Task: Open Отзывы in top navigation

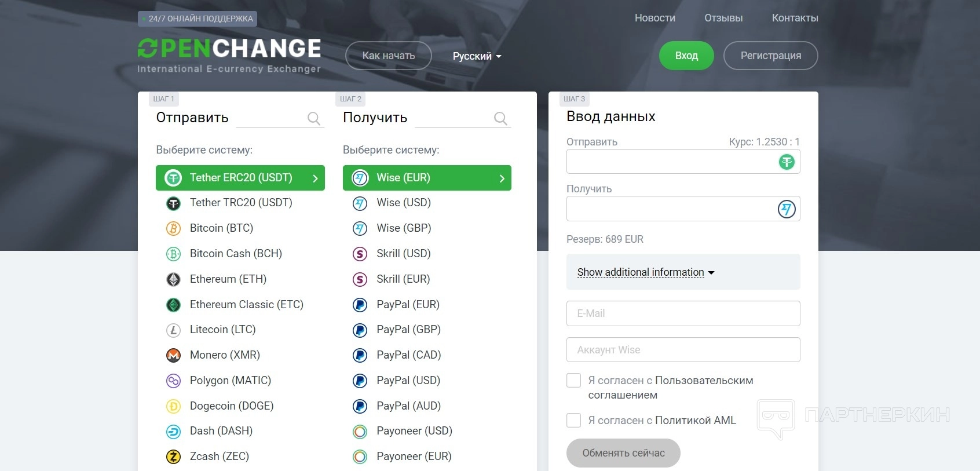Action: point(723,18)
